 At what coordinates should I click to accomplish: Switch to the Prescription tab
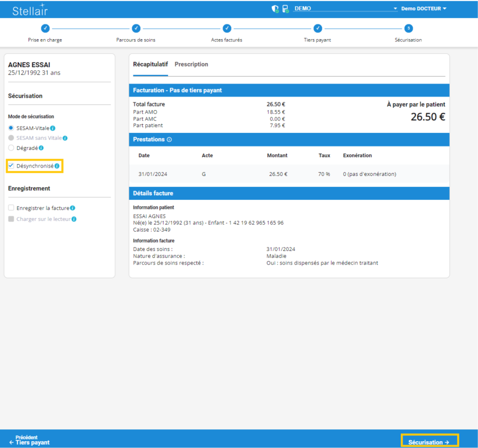(x=191, y=65)
